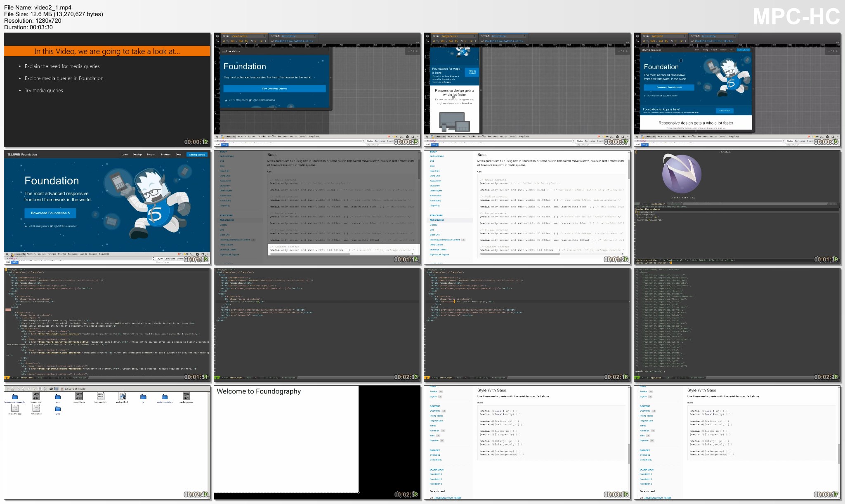Click hamburger menu icon in 00:00:25 thumbnail
845x504 pixels.
(224, 51)
